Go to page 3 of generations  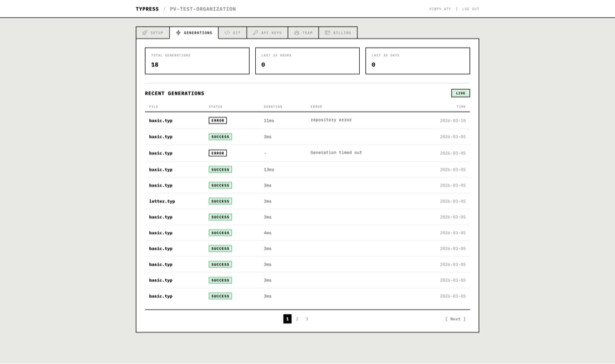(x=307, y=319)
